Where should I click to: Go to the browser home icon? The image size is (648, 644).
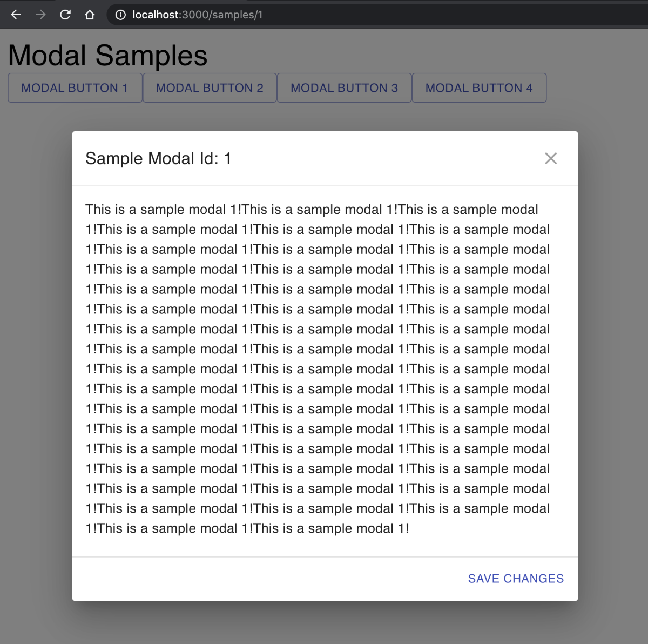(90, 15)
